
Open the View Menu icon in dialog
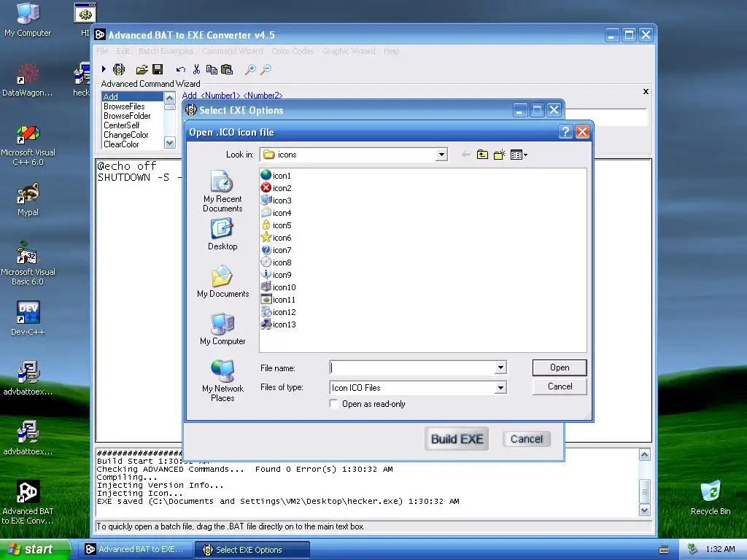pyautogui.click(x=519, y=155)
